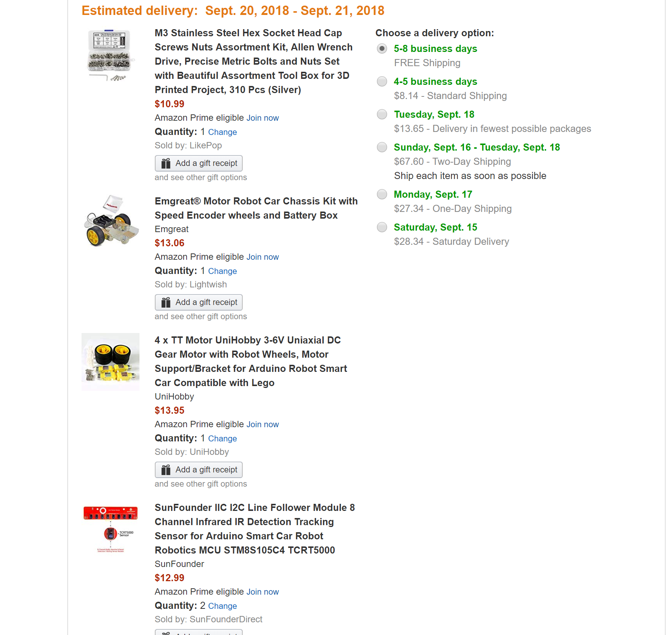The height and width of the screenshot is (635, 672).
Task: Choose 4-5 business days standard shipping
Action: click(x=382, y=81)
